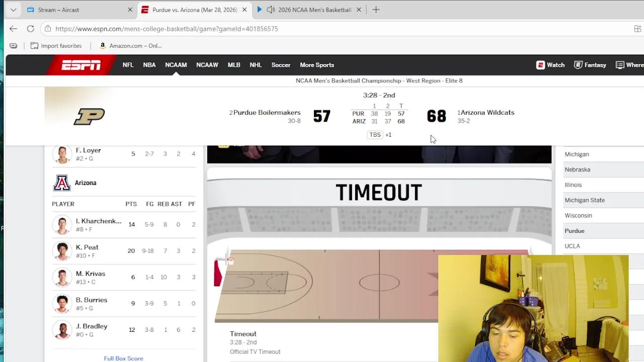Click I. Kharchenkov headshot
This screenshot has height=362, width=644.
(x=62, y=225)
